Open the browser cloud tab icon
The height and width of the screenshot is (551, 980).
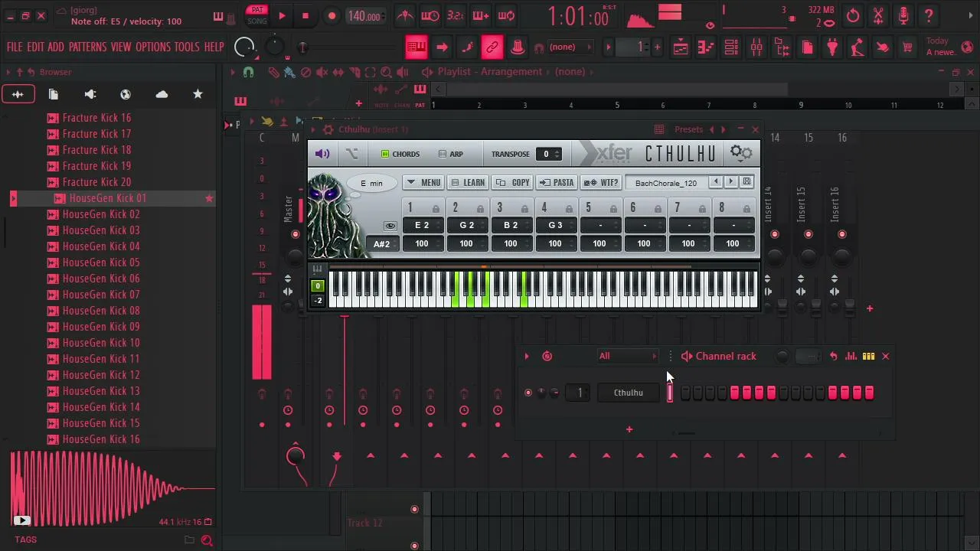pyautogui.click(x=162, y=94)
